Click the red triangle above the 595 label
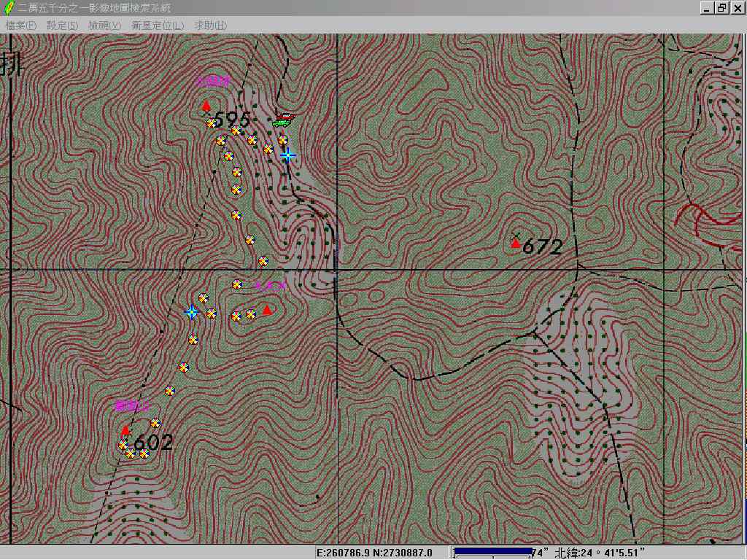This screenshot has width=747, height=560. (x=206, y=106)
